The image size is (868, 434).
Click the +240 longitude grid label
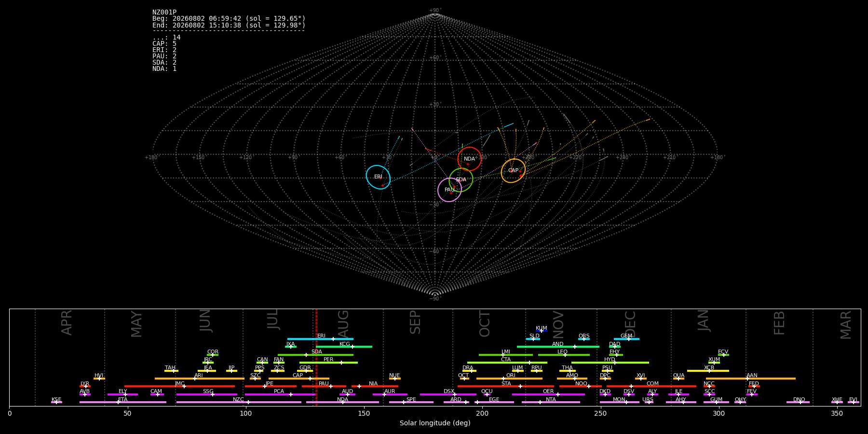click(x=622, y=157)
